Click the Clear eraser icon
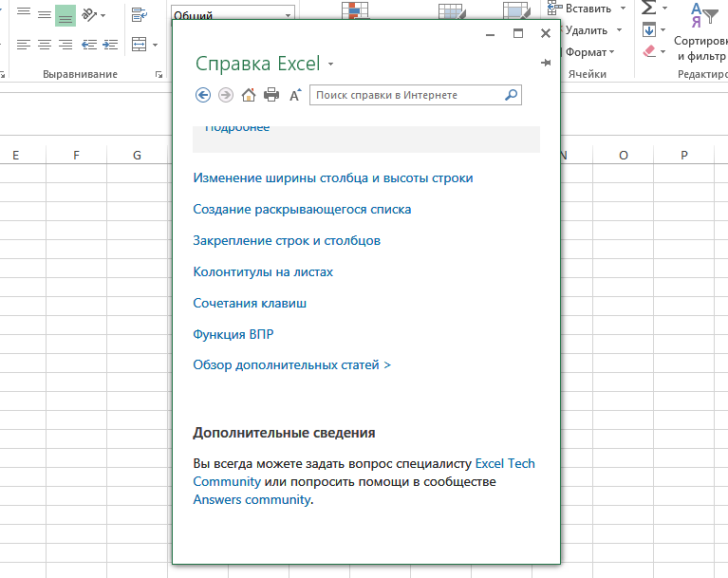728x578 pixels. pyautogui.click(x=649, y=51)
